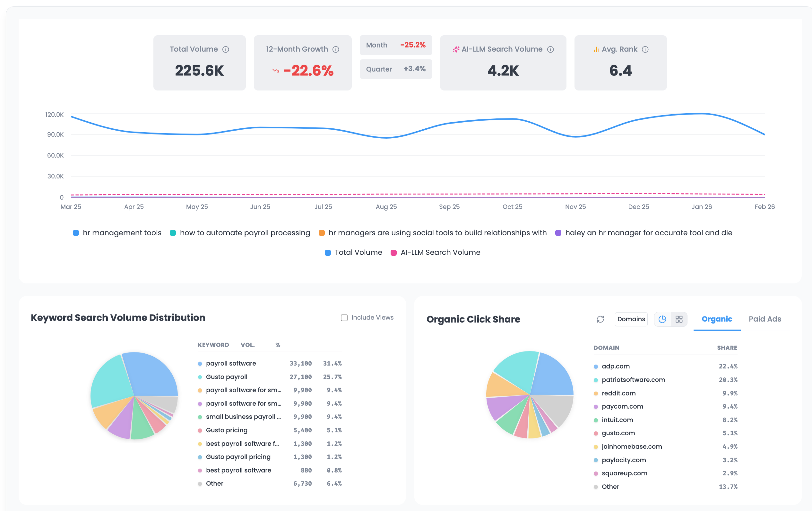Toggle AI-LLM Search Volume legend series
Screen dimensions: 812x511
[435, 253]
